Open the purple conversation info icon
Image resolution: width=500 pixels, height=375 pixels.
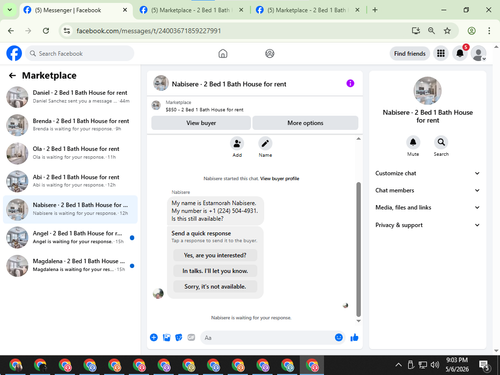(x=350, y=83)
